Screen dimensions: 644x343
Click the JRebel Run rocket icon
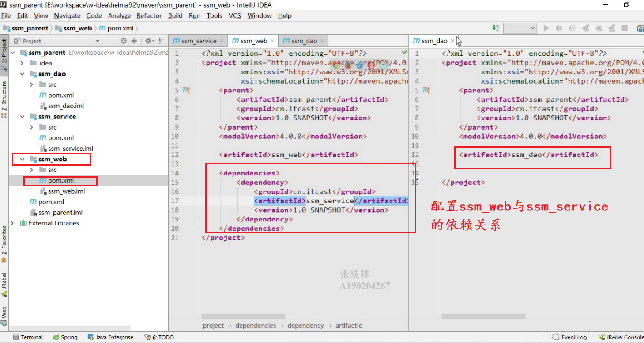pyautogui.click(x=585, y=28)
